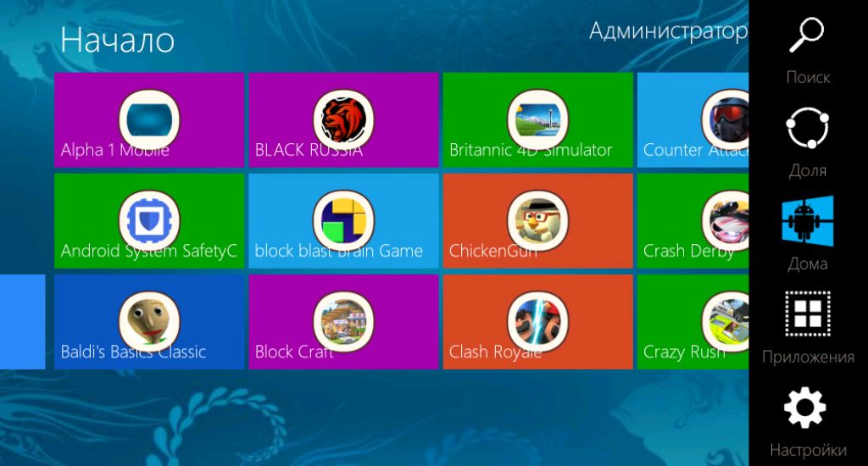Click the 'Block Craft' tile caption
This screenshot has width=868, height=466.
tap(294, 352)
